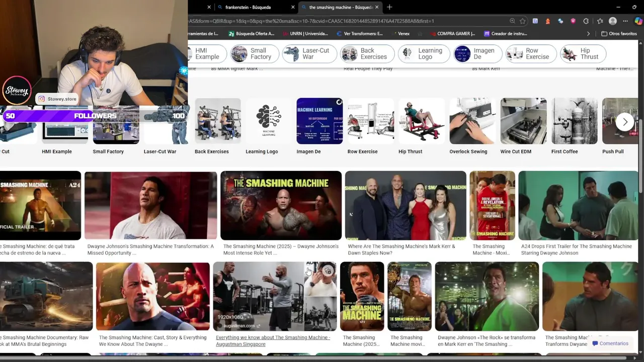This screenshot has height=362, width=644.
Task: Follow the Augustman Singapore article link
Action: pyautogui.click(x=273, y=341)
